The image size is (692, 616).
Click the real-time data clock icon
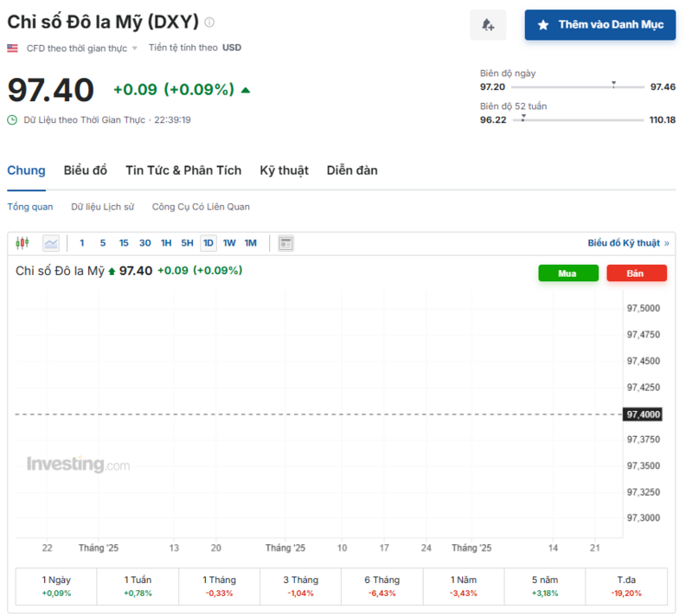click(x=12, y=119)
